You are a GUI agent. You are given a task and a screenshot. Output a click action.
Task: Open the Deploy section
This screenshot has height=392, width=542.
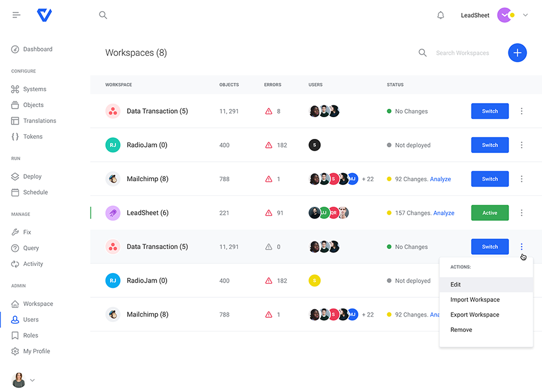click(32, 177)
